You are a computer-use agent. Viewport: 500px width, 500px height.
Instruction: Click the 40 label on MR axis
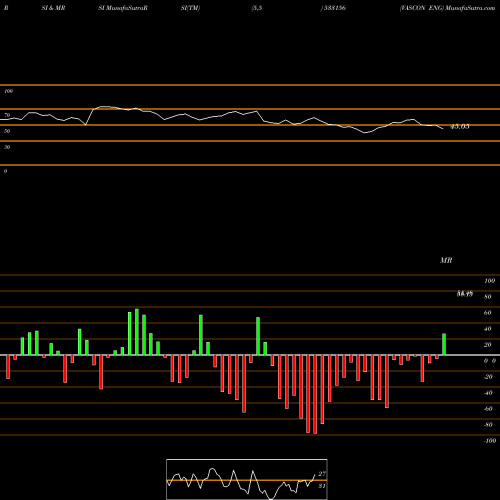[x=488, y=329]
